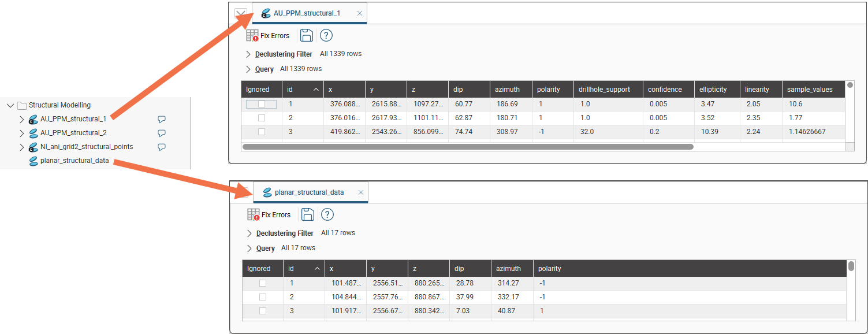Viewport: 868px width, 334px height.
Task: Click save icon in planar_structural_data toolbar
Action: point(308,215)
